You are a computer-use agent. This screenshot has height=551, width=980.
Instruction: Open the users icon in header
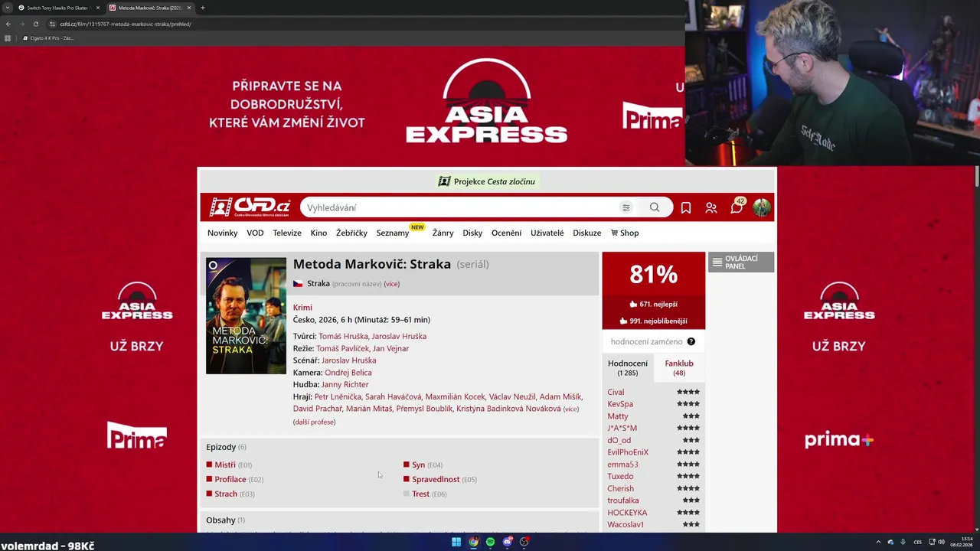[x=711, y=207]
